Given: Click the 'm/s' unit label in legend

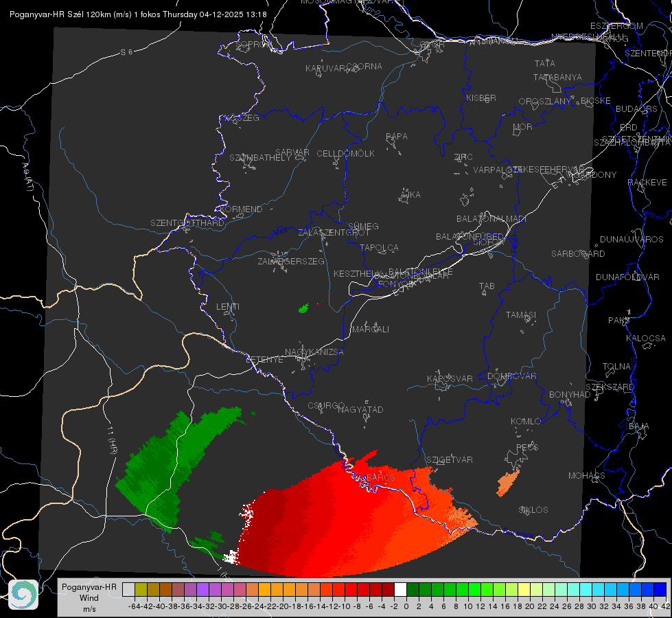Looking at the screenshot, I should 89,609.
